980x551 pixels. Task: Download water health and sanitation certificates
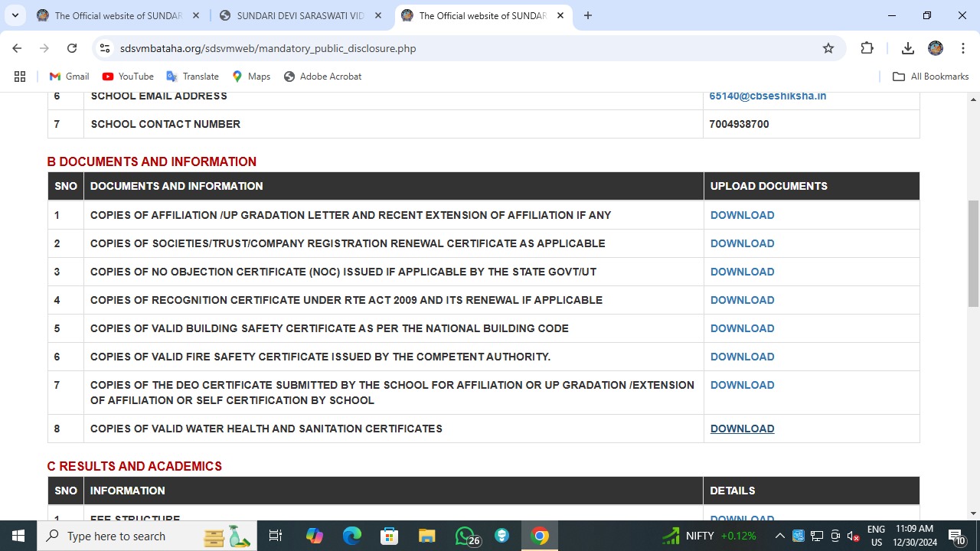click(x=742, y=429)
